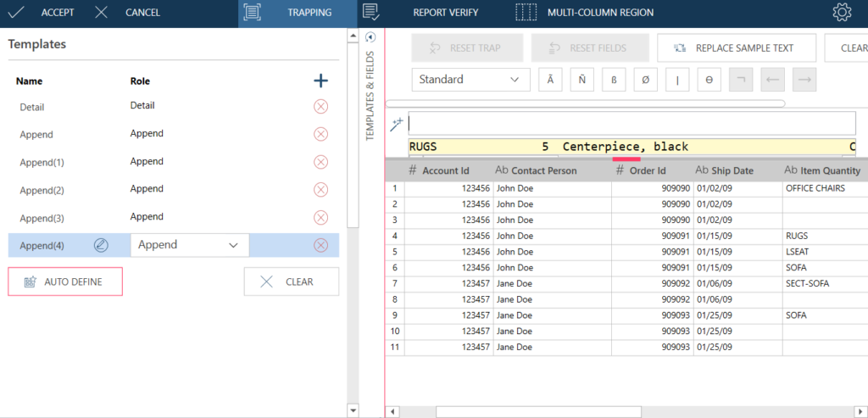Remove the Append(2) template
868x418 pixels.
click(x=320, y=190)
